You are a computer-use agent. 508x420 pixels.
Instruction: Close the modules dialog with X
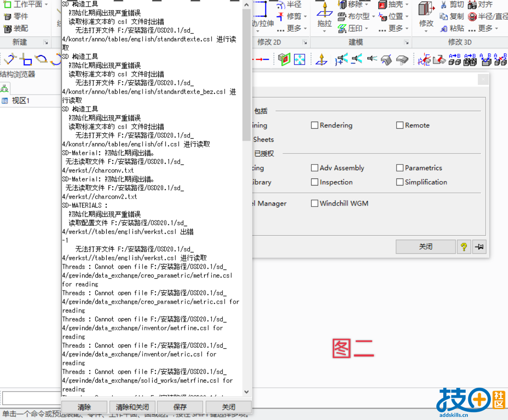click(x=483, y=79)
